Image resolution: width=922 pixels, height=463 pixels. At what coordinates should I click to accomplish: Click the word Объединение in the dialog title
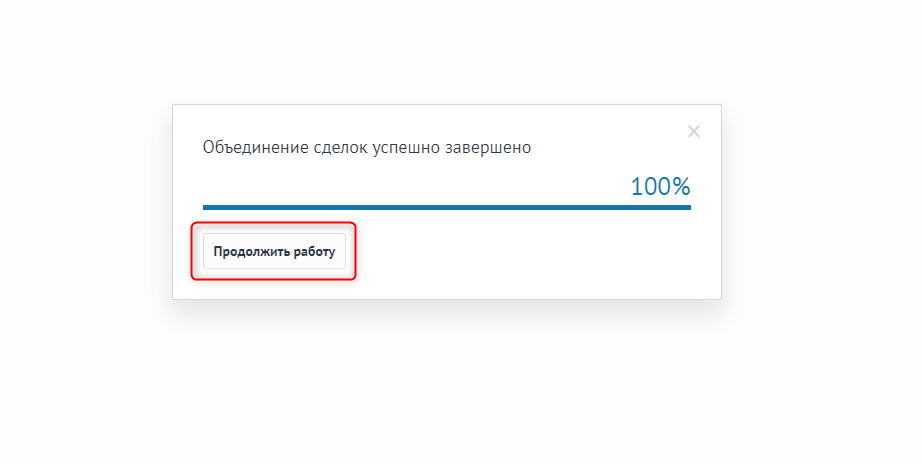pyautogui.click(x=256, y=147)
